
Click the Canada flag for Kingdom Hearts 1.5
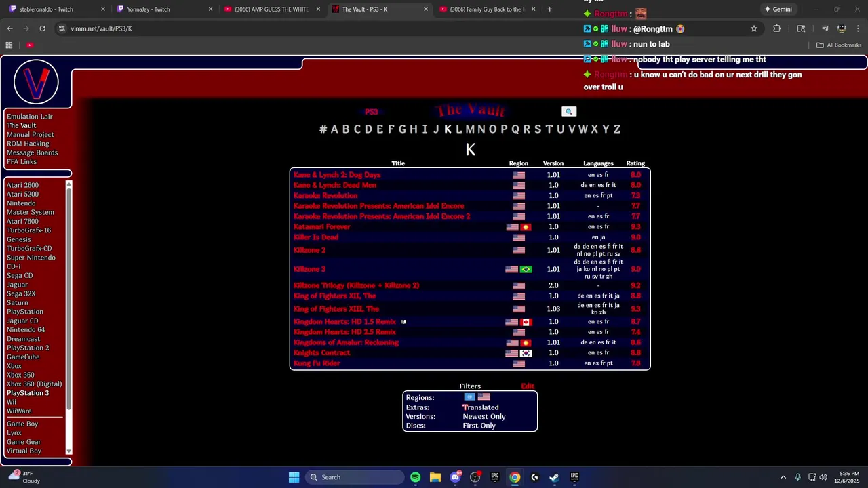click(526, 322)
